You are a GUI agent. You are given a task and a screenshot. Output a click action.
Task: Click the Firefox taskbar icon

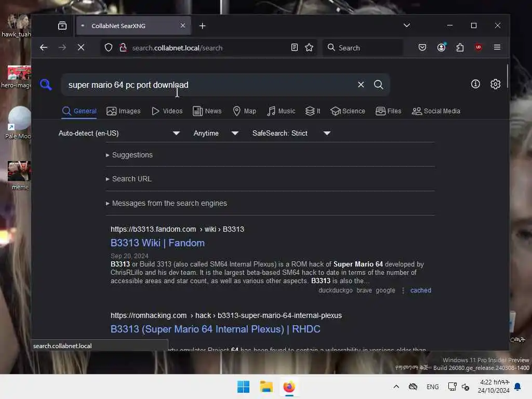pos(289,387)
